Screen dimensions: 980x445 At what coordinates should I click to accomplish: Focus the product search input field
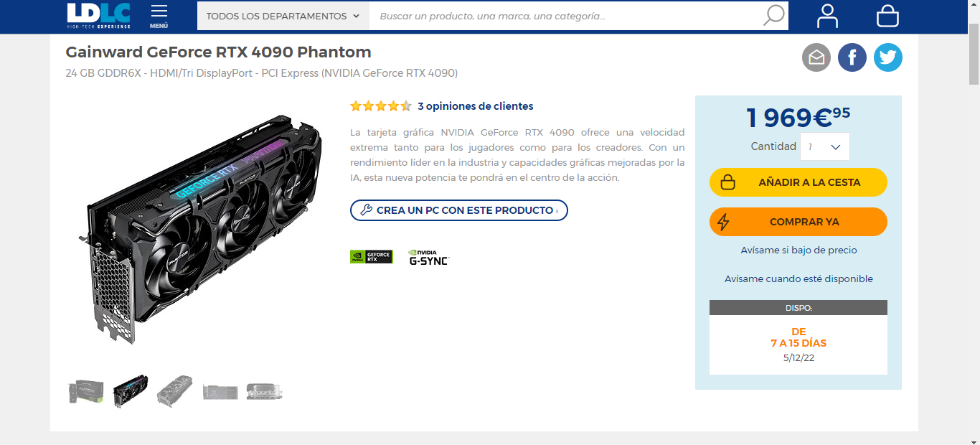[x=565, y=16]
